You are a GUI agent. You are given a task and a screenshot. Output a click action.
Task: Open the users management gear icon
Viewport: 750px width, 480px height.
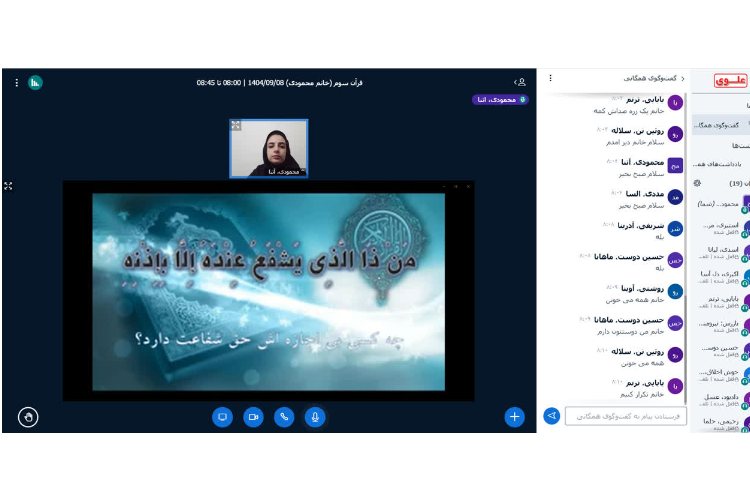(697, 183)
